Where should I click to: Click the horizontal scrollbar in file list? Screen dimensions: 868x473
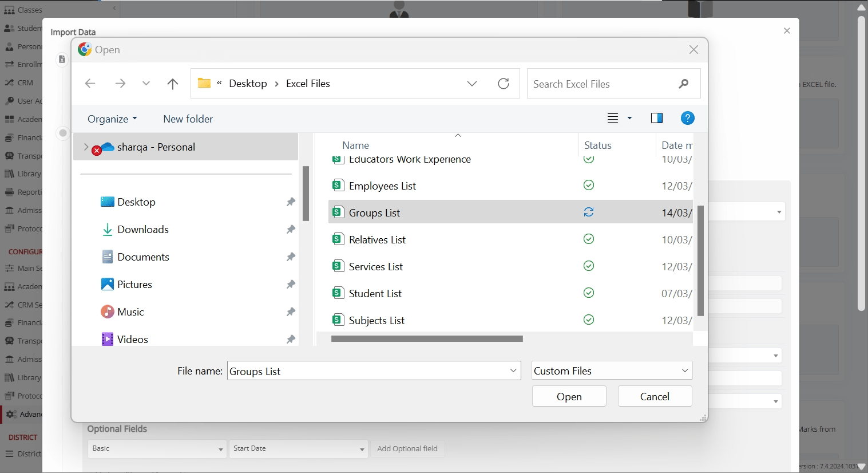click(x=427, y=339)
